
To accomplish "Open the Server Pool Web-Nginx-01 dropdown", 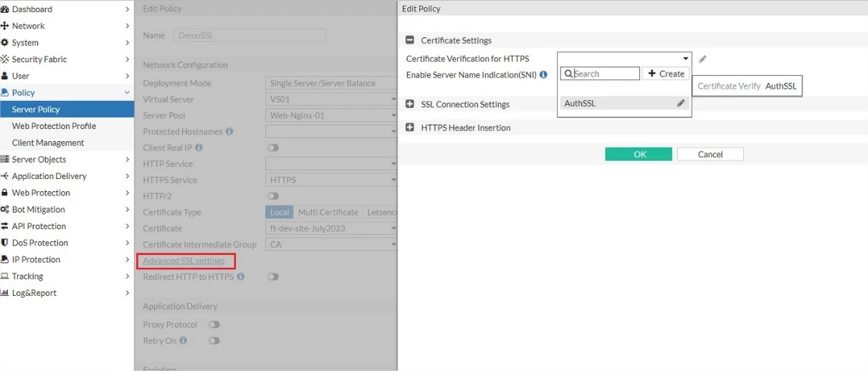I will [x=331, y=115].
